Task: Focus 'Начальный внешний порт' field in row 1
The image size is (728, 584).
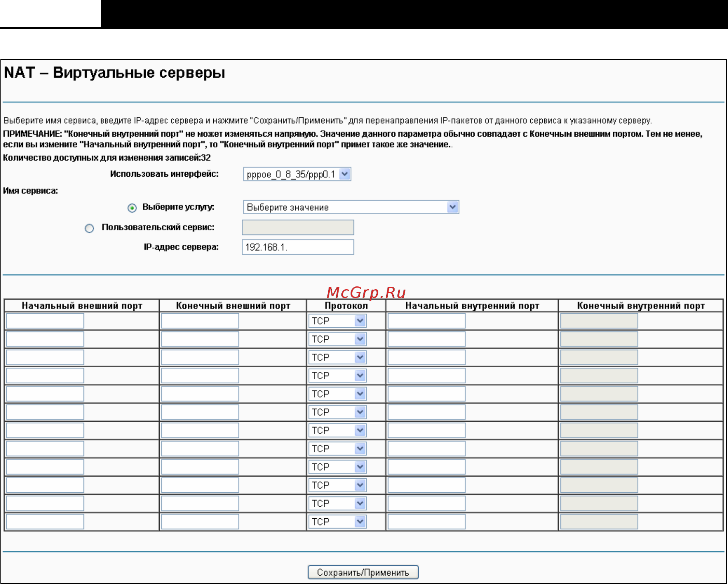Action: tap(45, 321)
